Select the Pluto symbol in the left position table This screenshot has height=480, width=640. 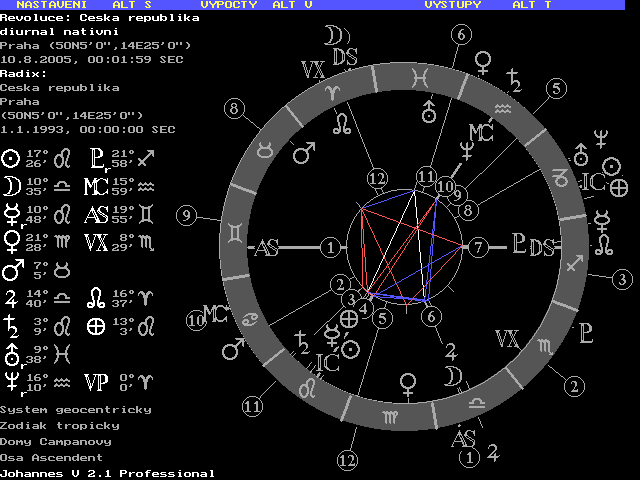[x=96, y=157]
